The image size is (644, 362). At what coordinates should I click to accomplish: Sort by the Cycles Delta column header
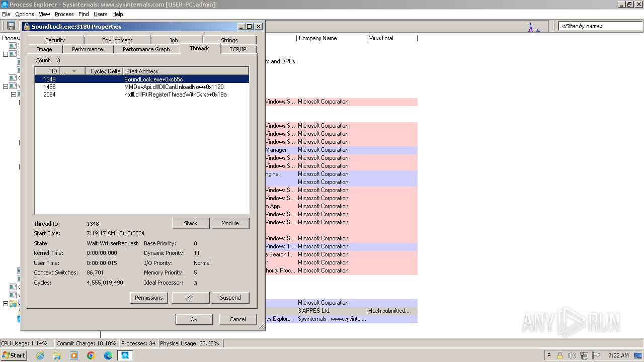pyautogui.click(x=104, y=71)
